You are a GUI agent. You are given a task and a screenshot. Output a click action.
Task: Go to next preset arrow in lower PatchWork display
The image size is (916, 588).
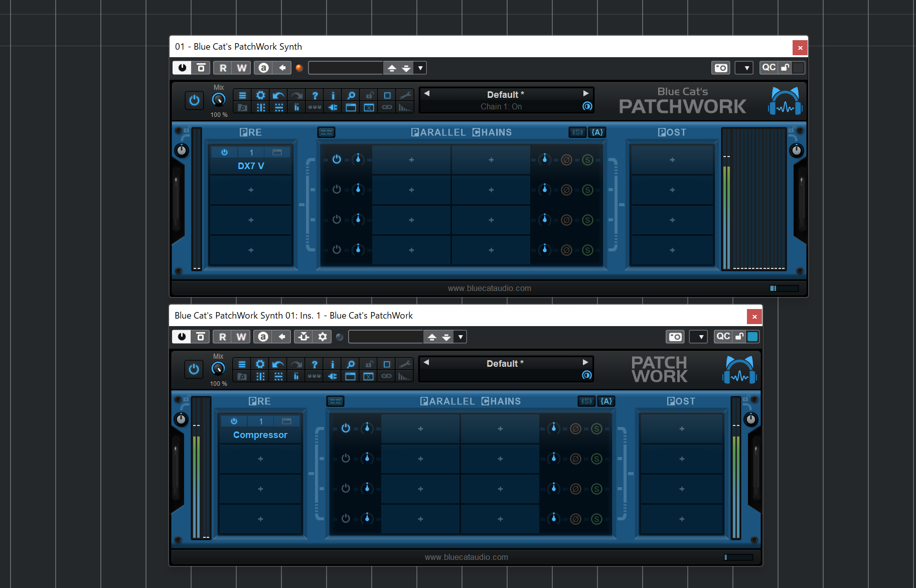(x=585, y=362)
